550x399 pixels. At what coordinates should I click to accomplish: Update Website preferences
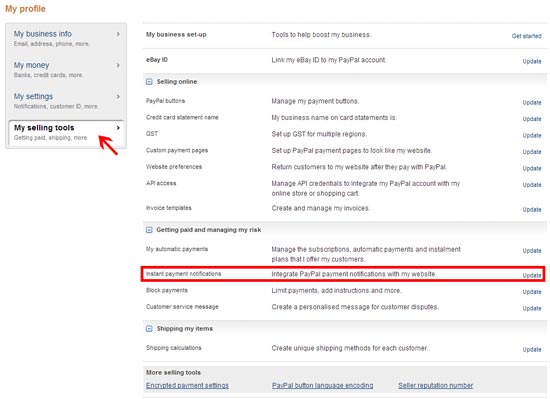532,169
